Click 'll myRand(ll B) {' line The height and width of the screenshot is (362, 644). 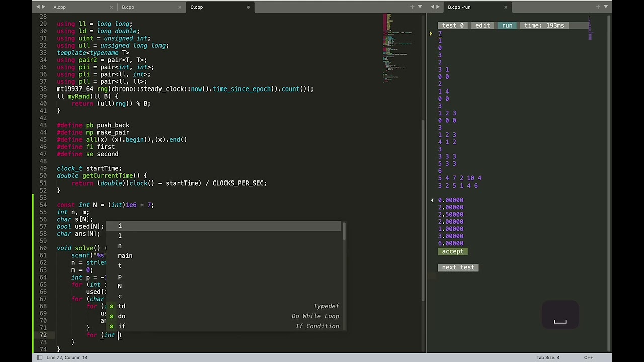[x=88, y=96]
